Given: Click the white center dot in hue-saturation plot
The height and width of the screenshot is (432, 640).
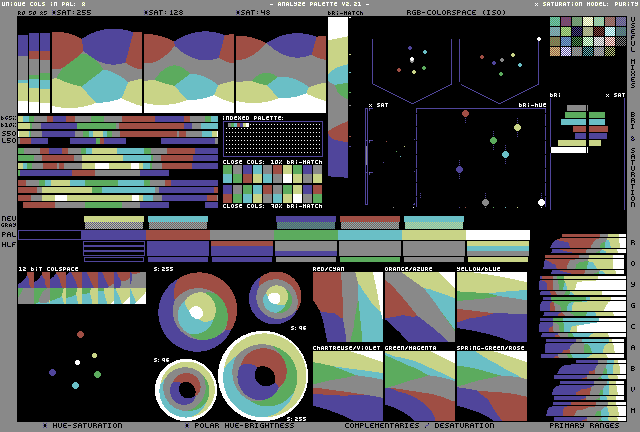Looking at the screenshot, I should pos(76,363).
